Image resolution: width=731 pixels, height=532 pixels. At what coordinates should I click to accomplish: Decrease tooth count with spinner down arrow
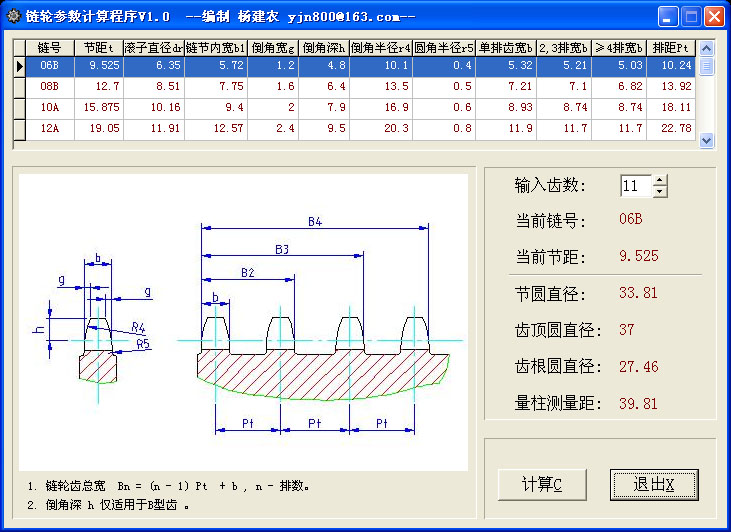click(x=660, y=191)
